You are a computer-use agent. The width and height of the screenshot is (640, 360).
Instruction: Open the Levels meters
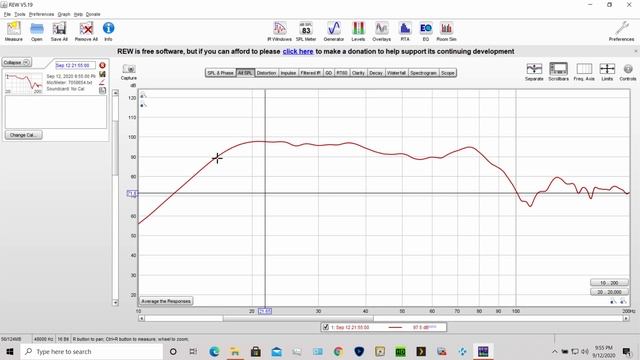pos(358,31)
